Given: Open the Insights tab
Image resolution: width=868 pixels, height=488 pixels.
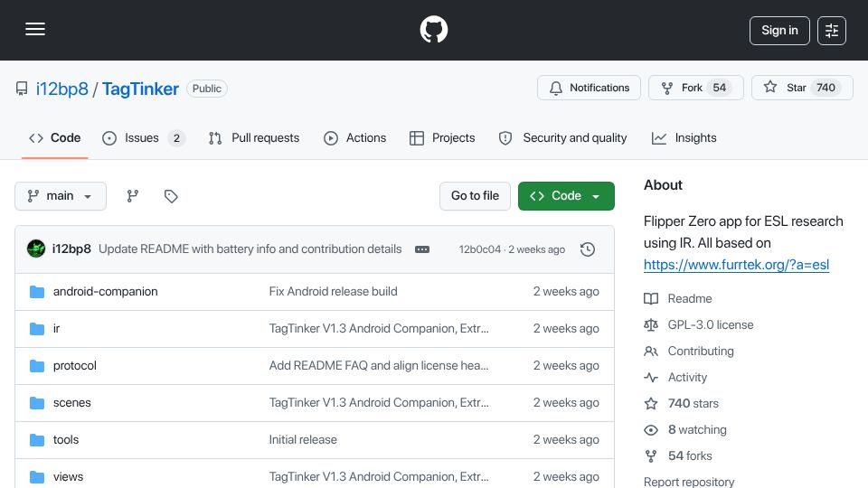Looking at the screenshot, I should (684, 137).
